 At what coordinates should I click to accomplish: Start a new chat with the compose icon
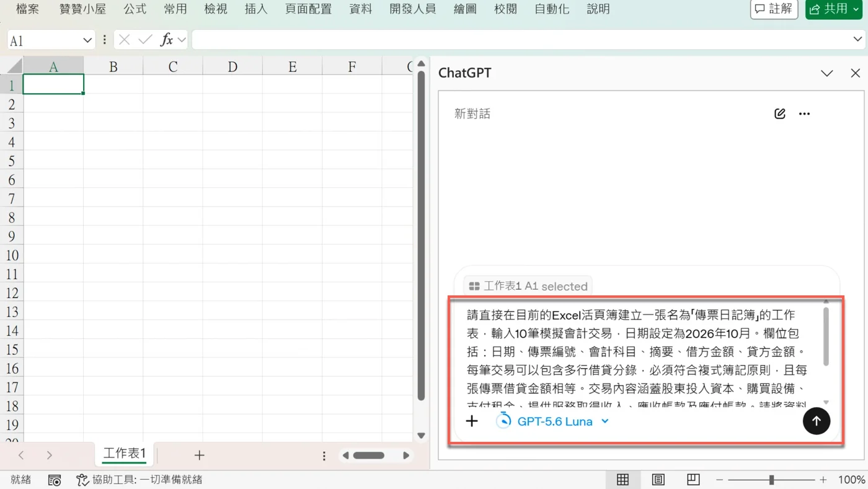780,114
